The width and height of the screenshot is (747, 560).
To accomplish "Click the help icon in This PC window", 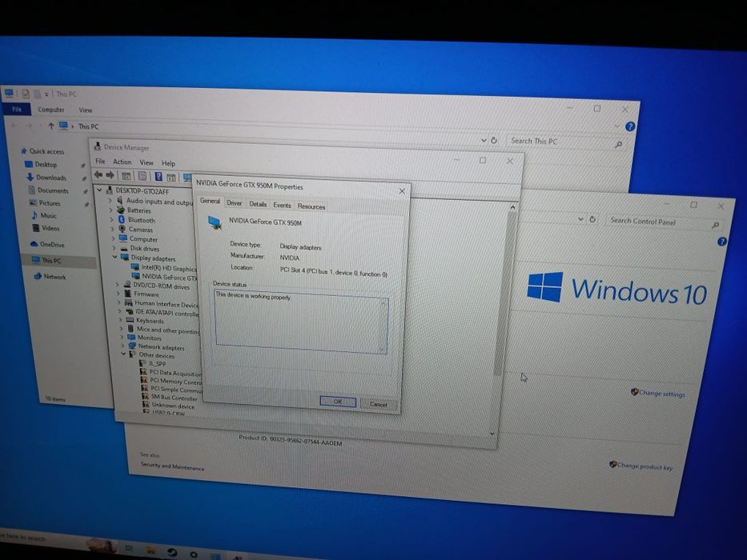I will [x=630, y=126].
